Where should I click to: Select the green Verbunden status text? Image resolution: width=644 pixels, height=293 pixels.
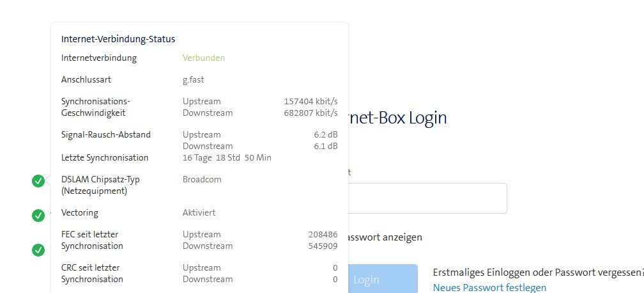(x=204, y=58)
